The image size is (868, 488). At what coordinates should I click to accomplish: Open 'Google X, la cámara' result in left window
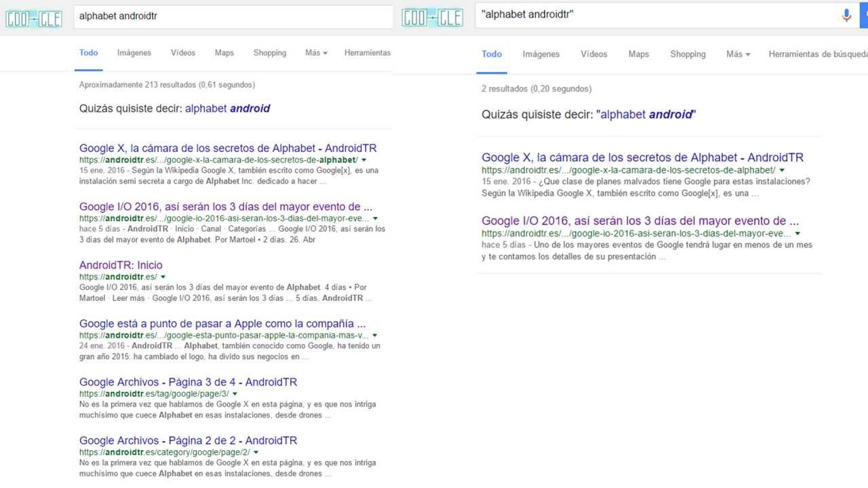pos(228,148)
